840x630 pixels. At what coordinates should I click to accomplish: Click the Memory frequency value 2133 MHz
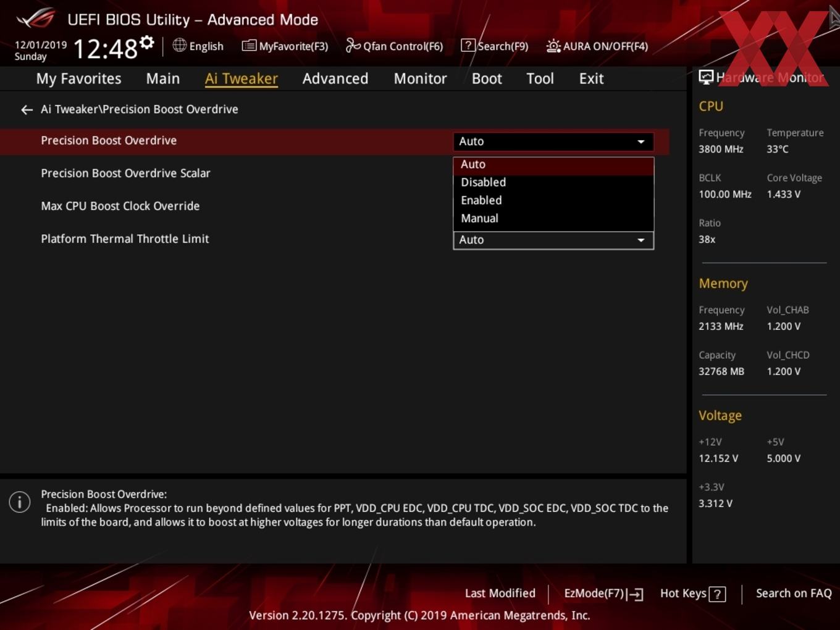pos(721,327)
